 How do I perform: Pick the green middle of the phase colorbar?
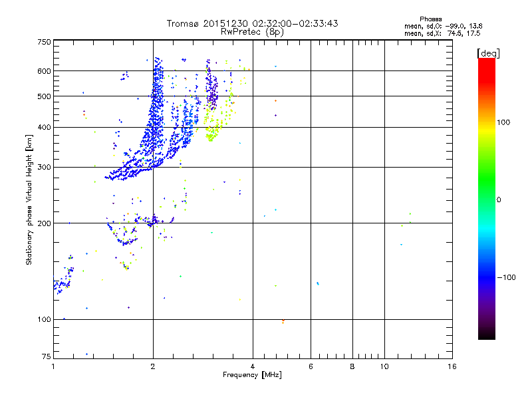(x=487, y=180)
